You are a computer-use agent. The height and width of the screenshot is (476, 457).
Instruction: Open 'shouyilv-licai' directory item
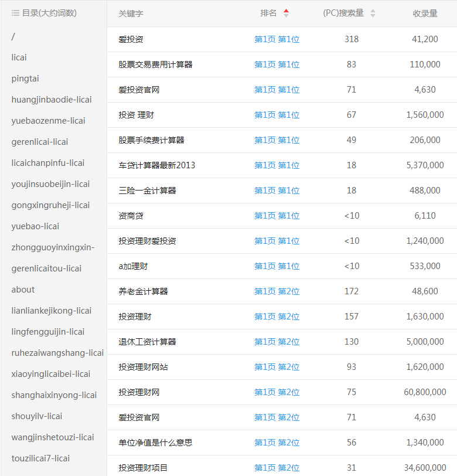37,416
